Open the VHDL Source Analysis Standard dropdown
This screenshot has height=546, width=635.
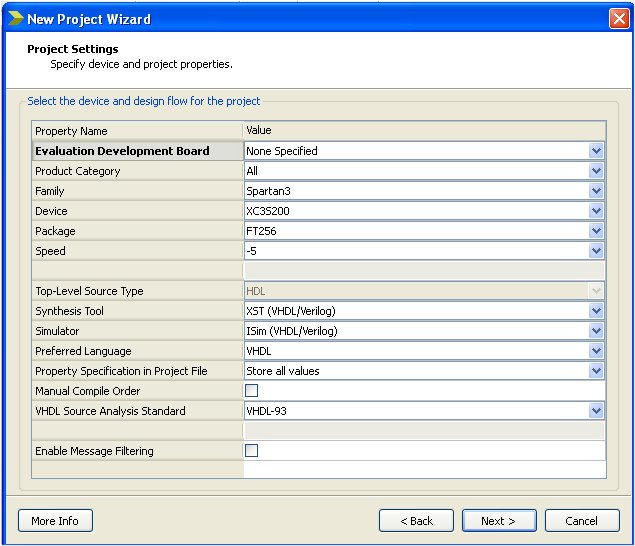[x=596, y=411]
